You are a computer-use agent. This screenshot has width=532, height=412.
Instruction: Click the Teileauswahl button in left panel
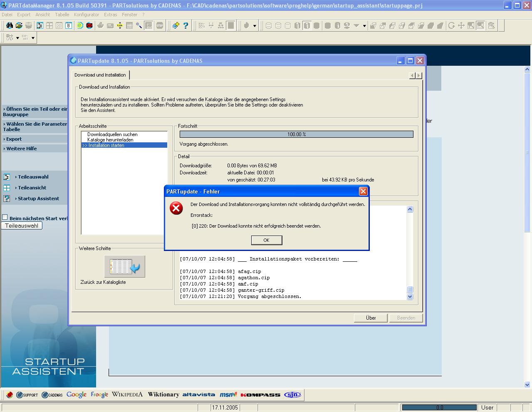click(x=22, y=226)
